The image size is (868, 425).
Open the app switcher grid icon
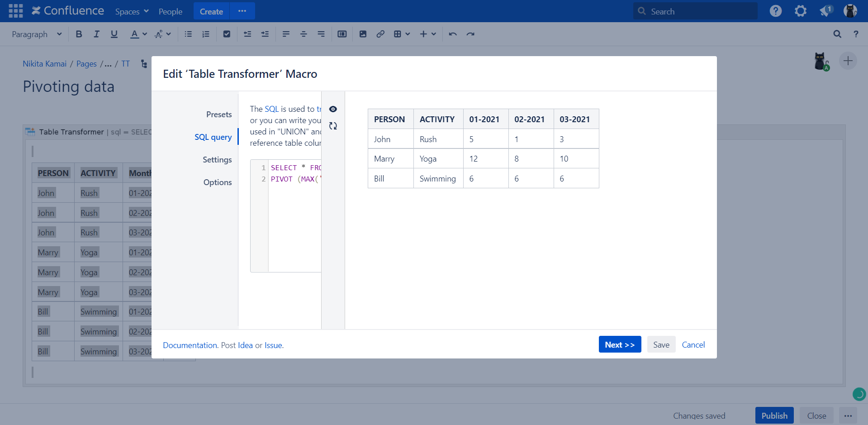(x=15, y=11)
